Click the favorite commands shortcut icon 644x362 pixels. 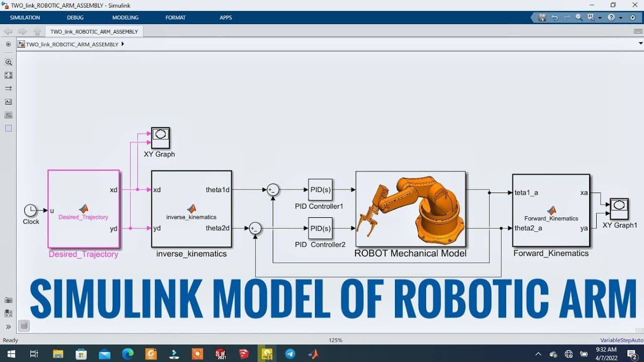[x=591, y=18]
